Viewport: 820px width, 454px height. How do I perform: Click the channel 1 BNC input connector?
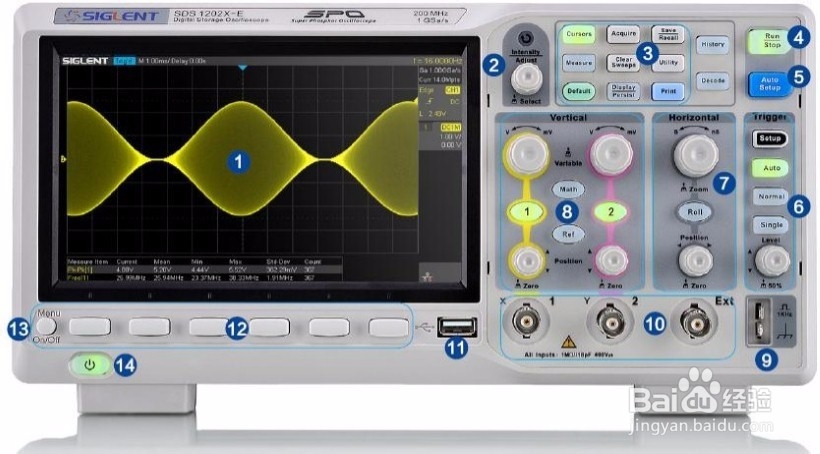click(526, 322)
